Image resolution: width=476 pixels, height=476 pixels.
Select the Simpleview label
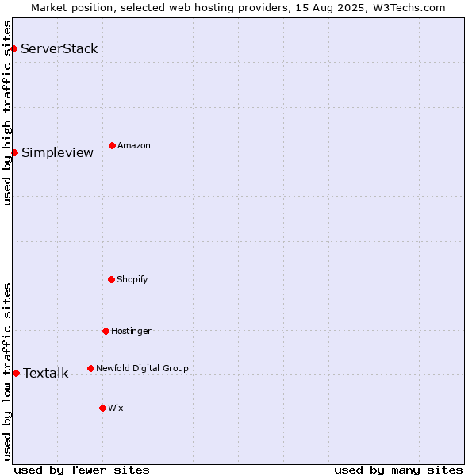click(x=57, y=152)
